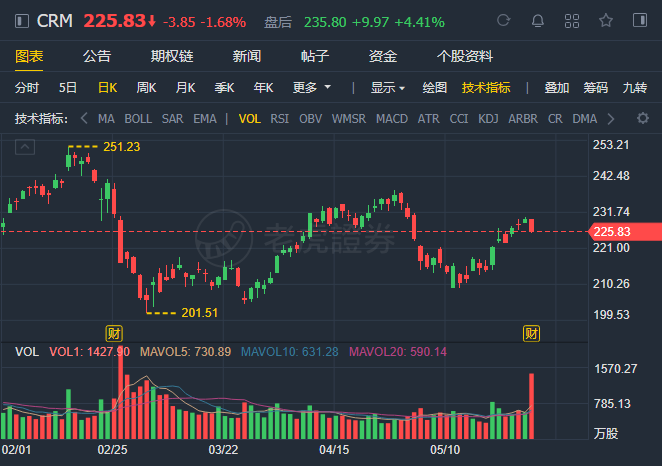The width and height of the screenshot is (662, 466).
Task: Add CRM to favorites with star icon
Action: pos(606,20)
